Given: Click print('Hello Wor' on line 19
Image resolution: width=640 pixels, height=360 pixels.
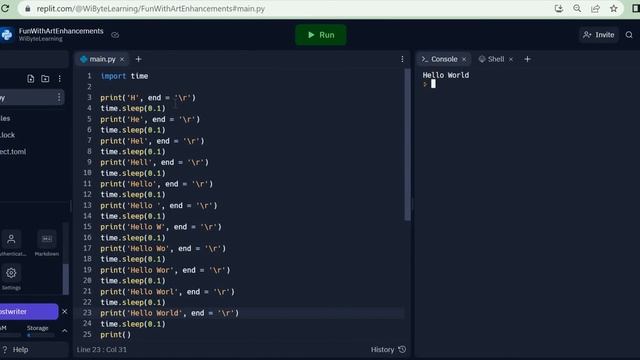Looking at the screenshot, I should point(165,270).
